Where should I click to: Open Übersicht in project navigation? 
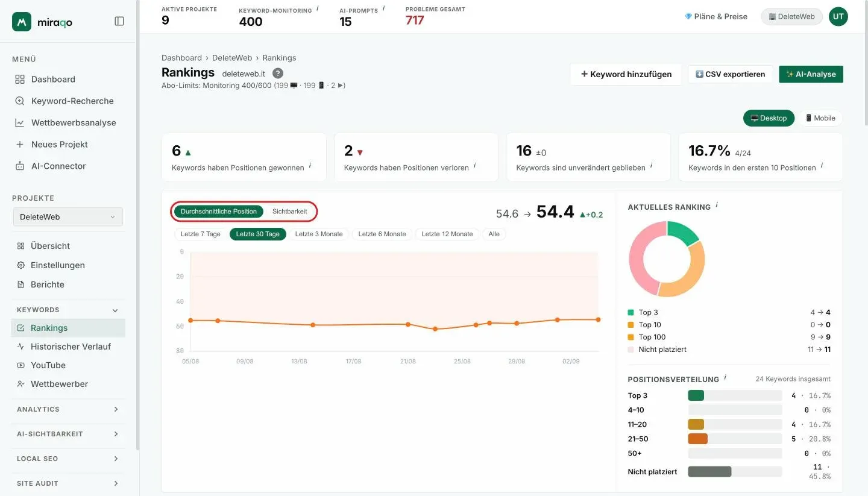[50, 246]
